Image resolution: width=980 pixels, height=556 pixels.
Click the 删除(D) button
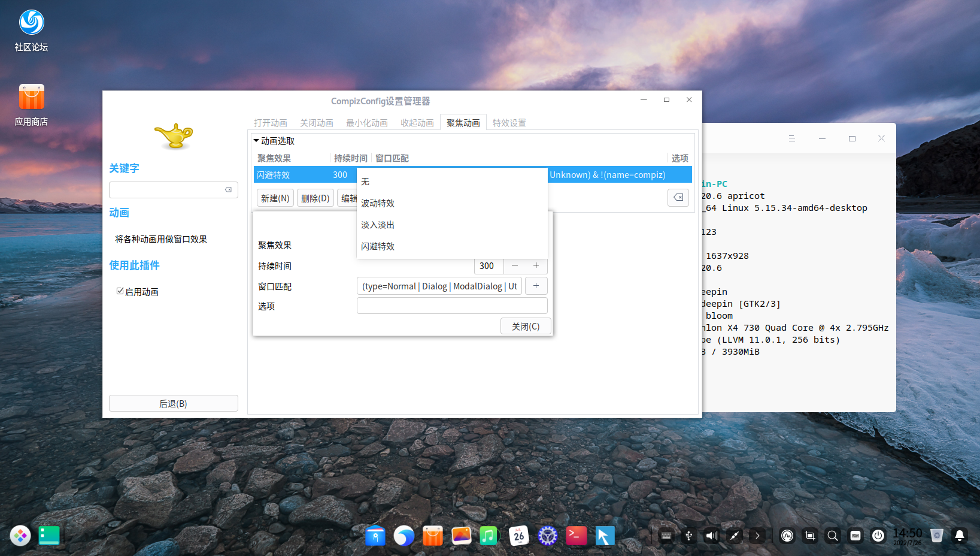point(315,198)
